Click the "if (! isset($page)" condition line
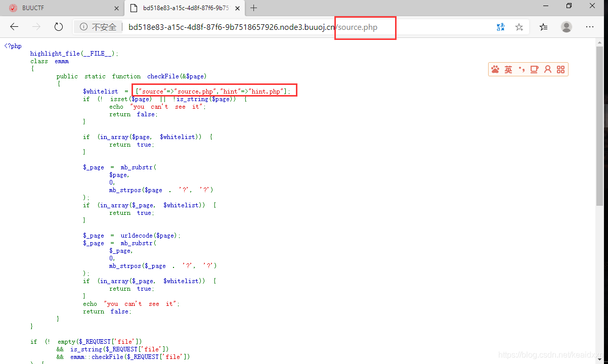 point(165,99)
